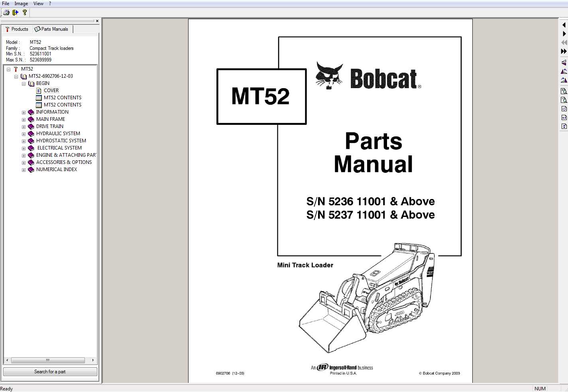The height and width of the screenshot is (392, 568).
Task: Expand the ELECTRICAL SYSTEM section
Action: 24,148
